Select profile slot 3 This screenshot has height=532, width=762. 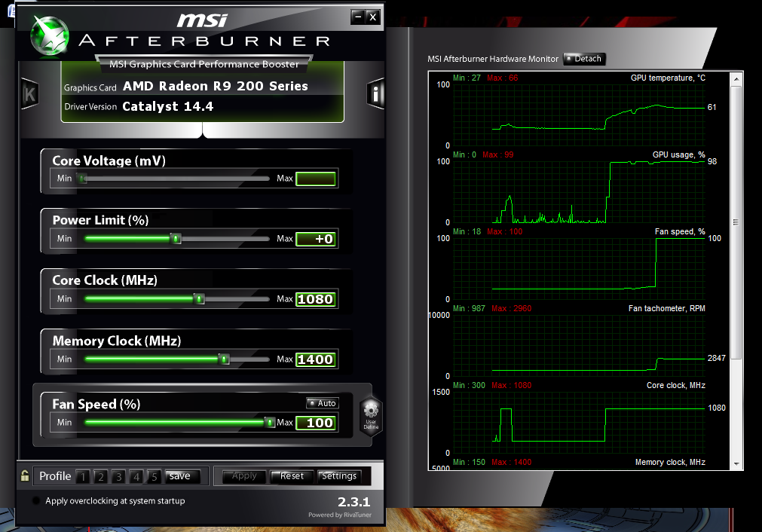pos(118,476)
